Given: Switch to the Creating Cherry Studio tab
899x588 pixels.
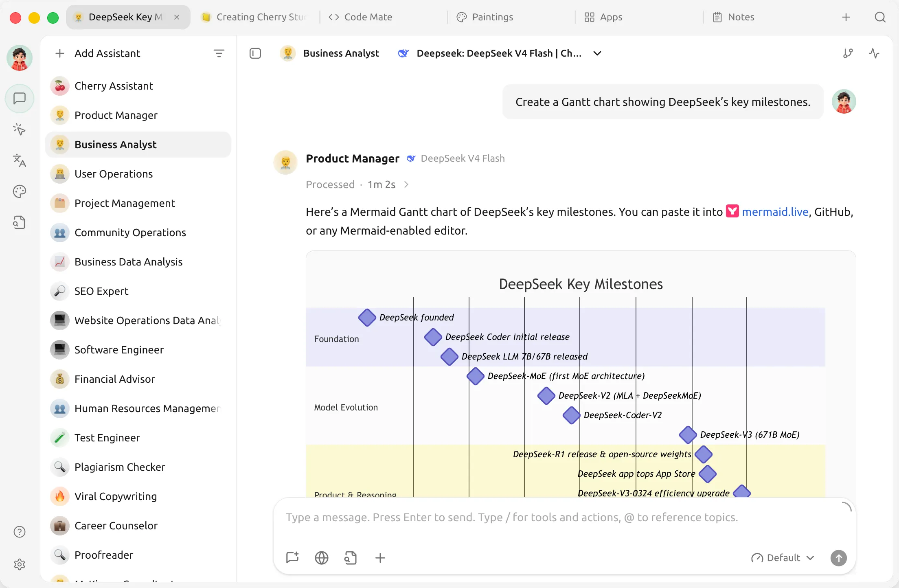Looking at the screenshot, I should 255,17.
